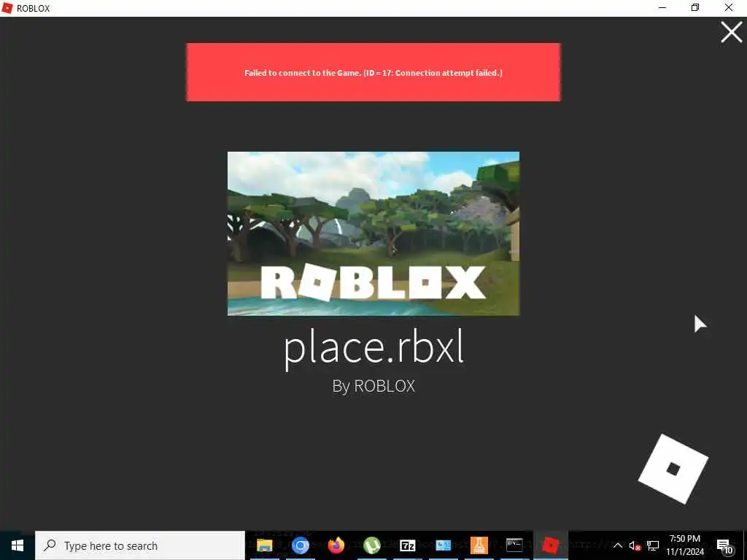
Task: Open the Windows Start menu
Action: tap(18, 545)
